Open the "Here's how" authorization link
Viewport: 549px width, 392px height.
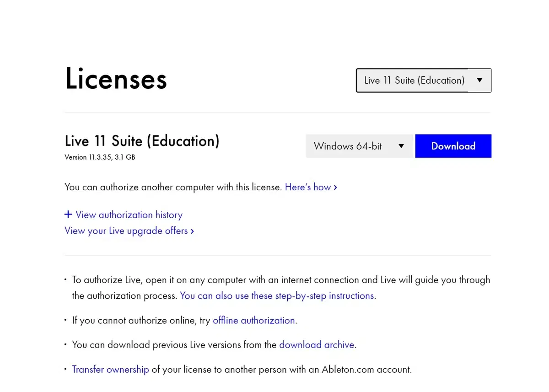311,187
